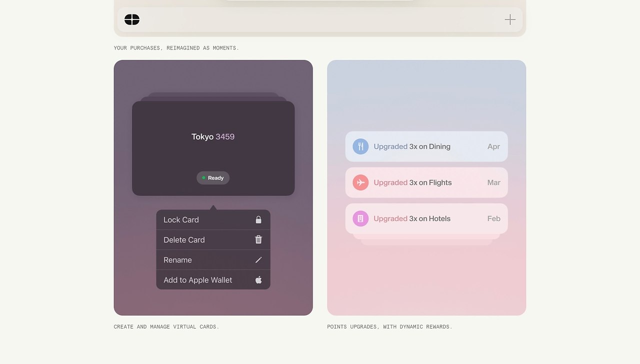Open the Upgraded 3x on Flights row
This screenshot has width=640, height=364.
click(426, 182)
